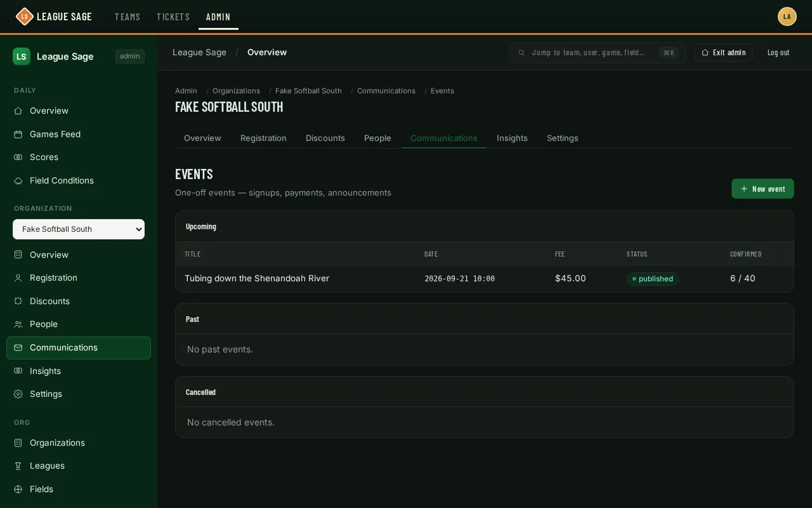
Task: Open the Registration tab under Fake Softball South
Action: 263,138
